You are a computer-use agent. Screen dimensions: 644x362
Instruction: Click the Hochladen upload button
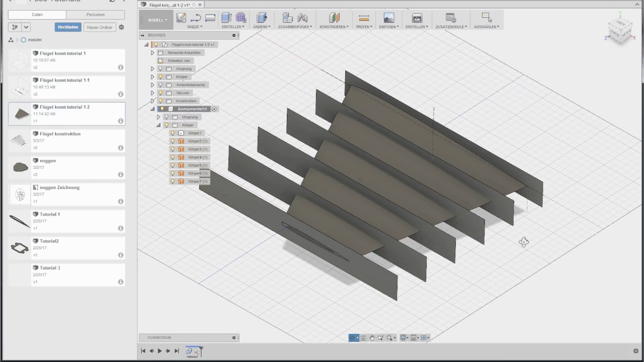coord(68,27)
